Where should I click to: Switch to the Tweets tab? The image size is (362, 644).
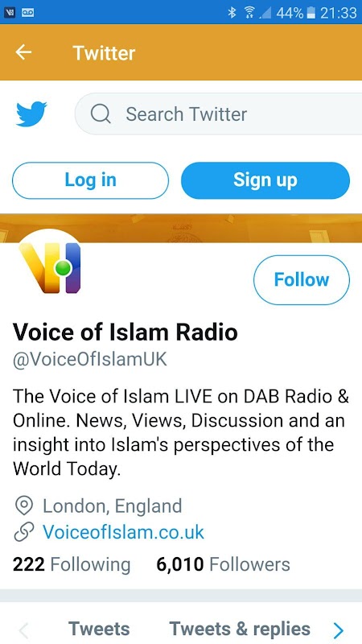tap(99, 629)
